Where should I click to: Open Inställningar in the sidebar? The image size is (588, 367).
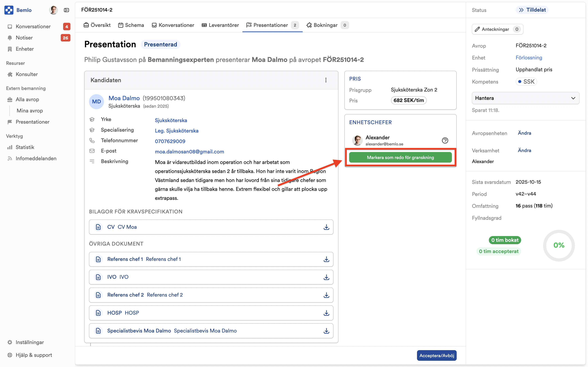30,342
